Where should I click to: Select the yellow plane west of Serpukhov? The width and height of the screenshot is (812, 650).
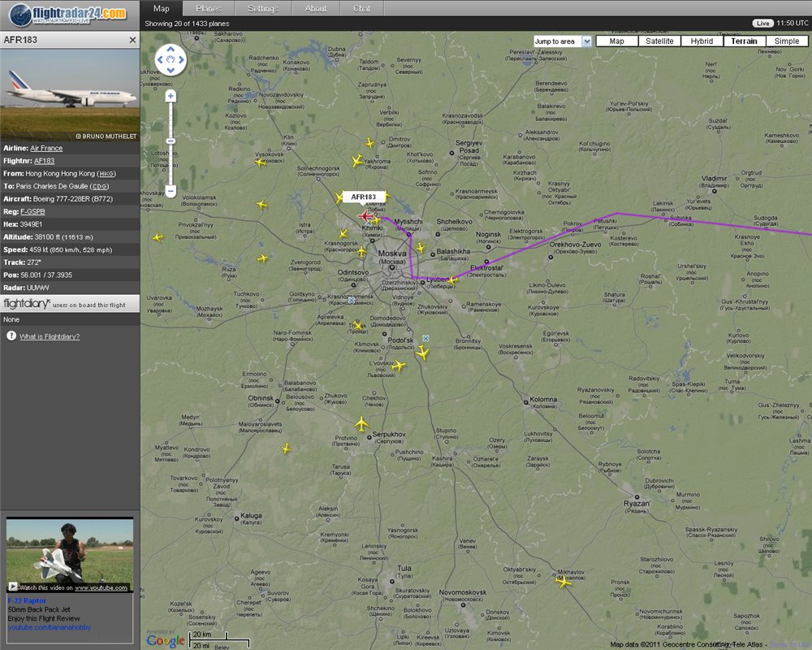click(x=361, y=424)
